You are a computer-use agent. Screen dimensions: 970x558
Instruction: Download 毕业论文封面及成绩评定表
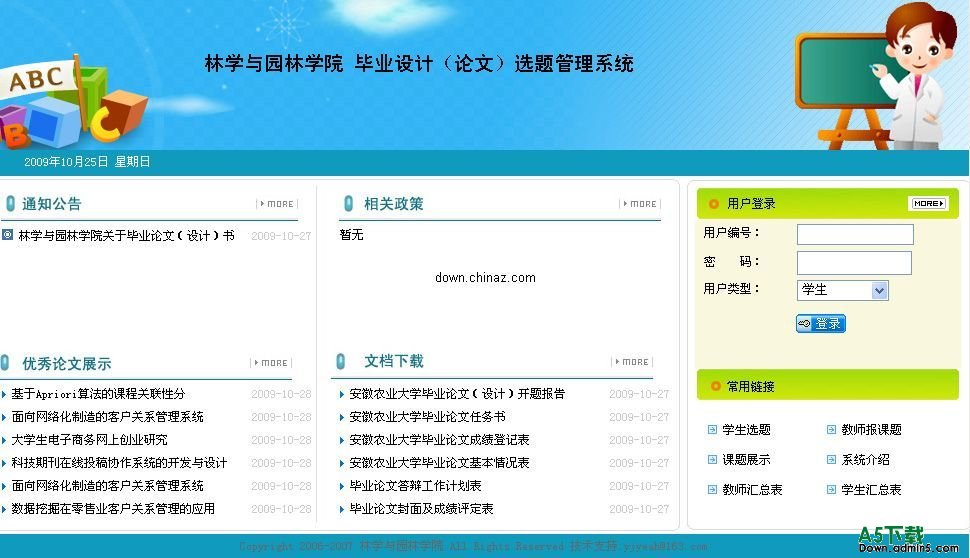(x=421, y=509)
